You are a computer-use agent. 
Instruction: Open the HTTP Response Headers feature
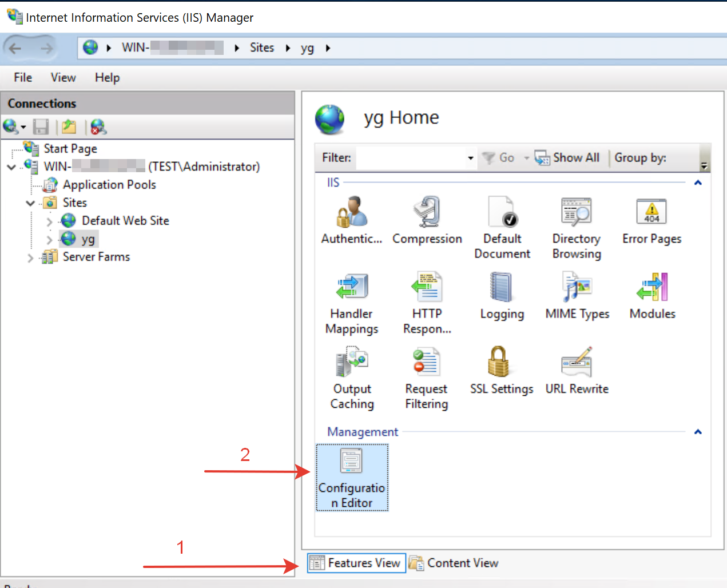[x=427, y=304]
